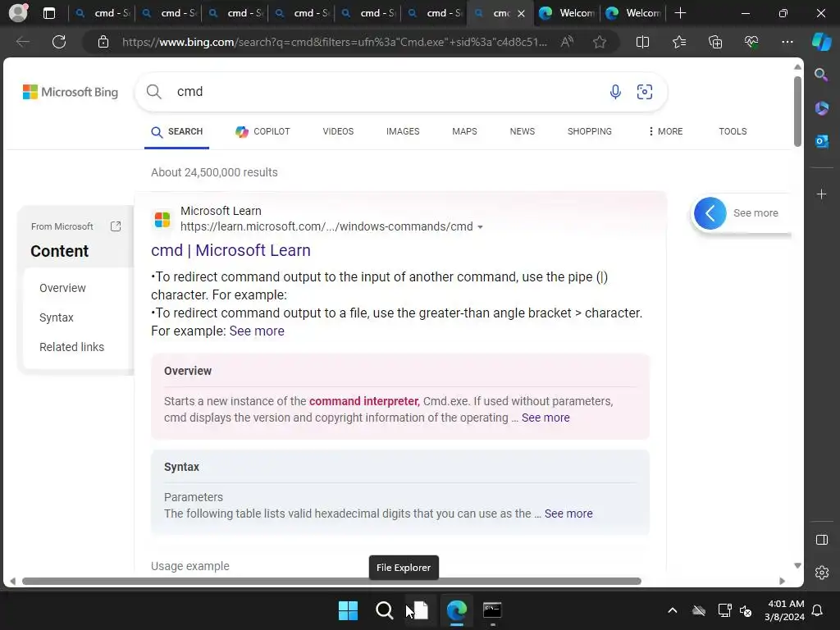This screenshot has width=840, height=630.
Task: Click magnifier icon in Bing search box
Action: 153,92
